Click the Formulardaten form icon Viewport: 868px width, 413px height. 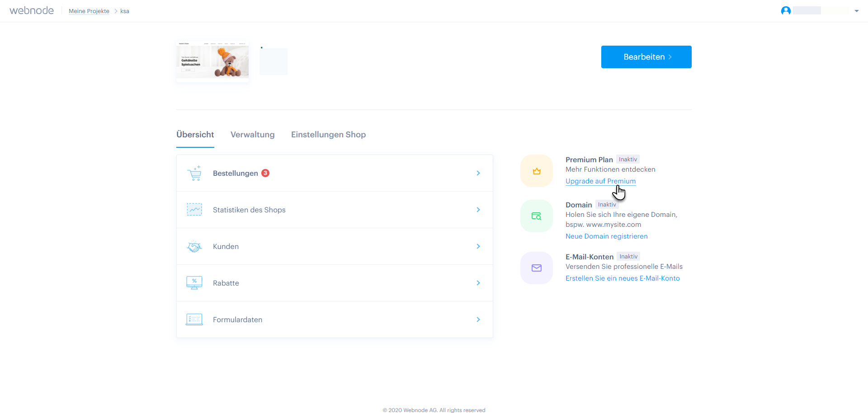pyautogui.click(x=194, y=319)
